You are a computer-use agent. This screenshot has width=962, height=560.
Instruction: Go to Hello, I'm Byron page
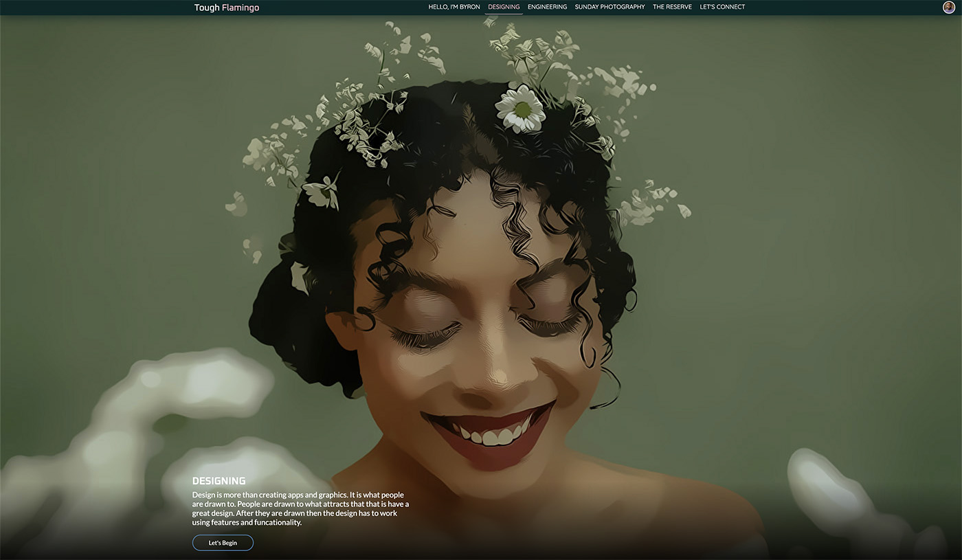coord(454,7)
